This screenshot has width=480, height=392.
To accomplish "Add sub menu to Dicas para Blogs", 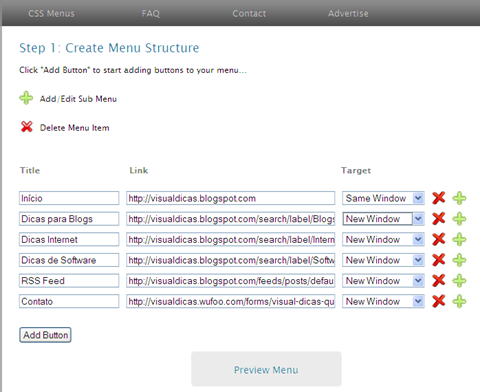I will coord(459,219).
